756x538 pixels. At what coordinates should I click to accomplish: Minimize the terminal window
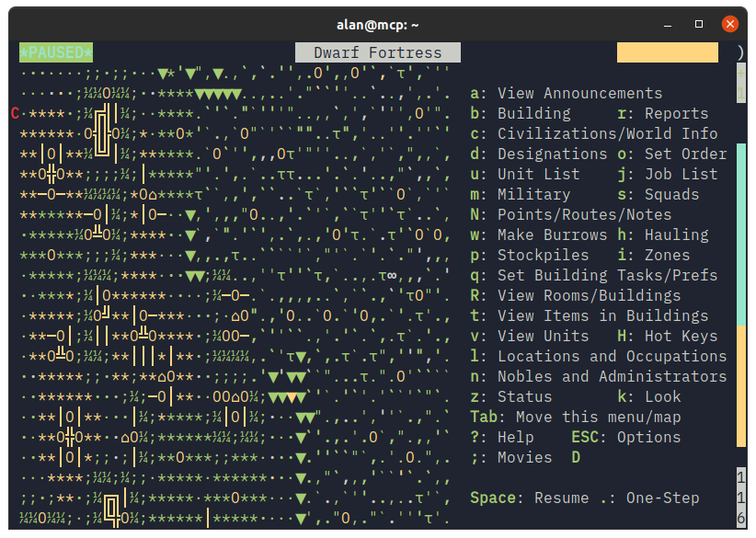coord(668,24)
